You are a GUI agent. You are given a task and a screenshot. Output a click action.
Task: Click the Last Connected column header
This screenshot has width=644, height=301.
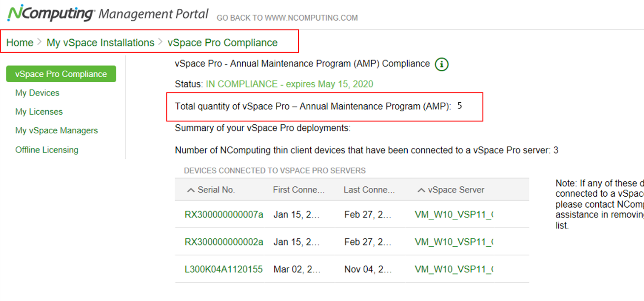tap(369, 190)
